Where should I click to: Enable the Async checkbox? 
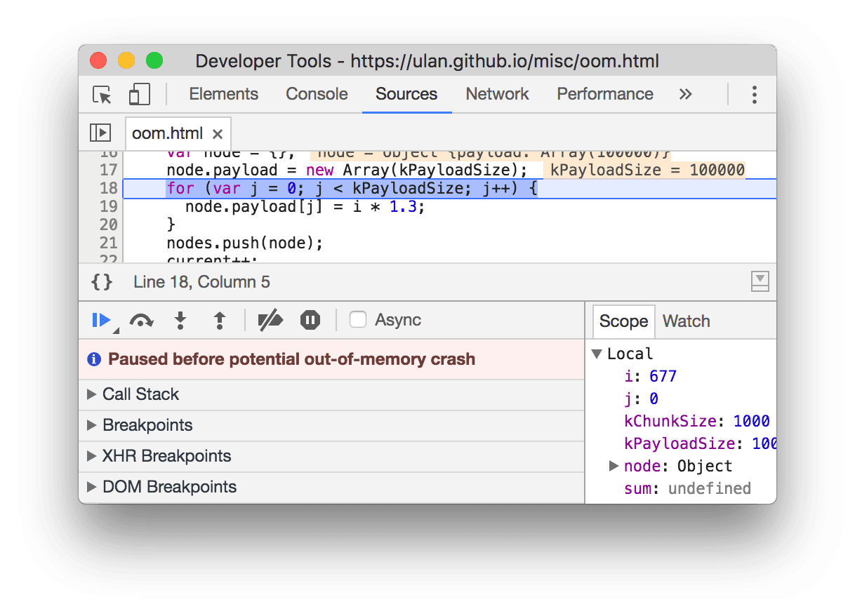358,319
